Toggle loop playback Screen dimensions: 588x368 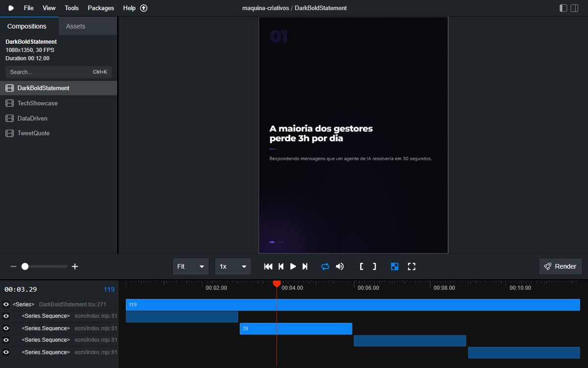point(325,266)
